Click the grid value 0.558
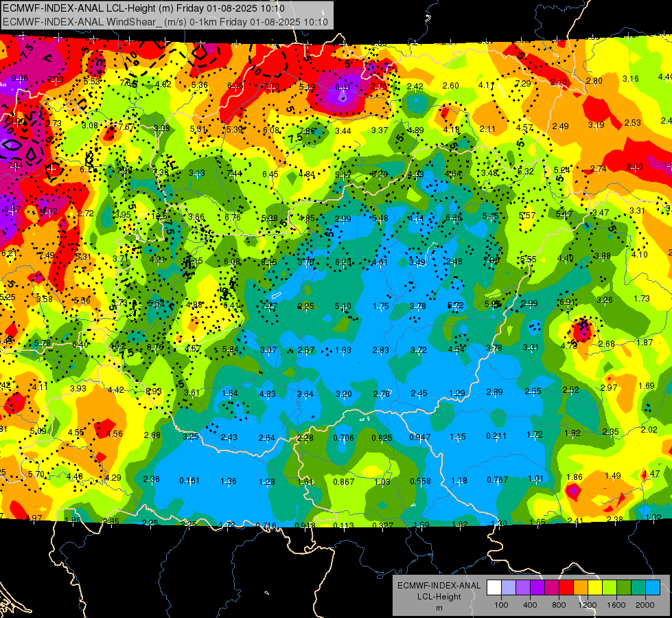This screenshot has width=672, height=618. (x=420, y=481)
